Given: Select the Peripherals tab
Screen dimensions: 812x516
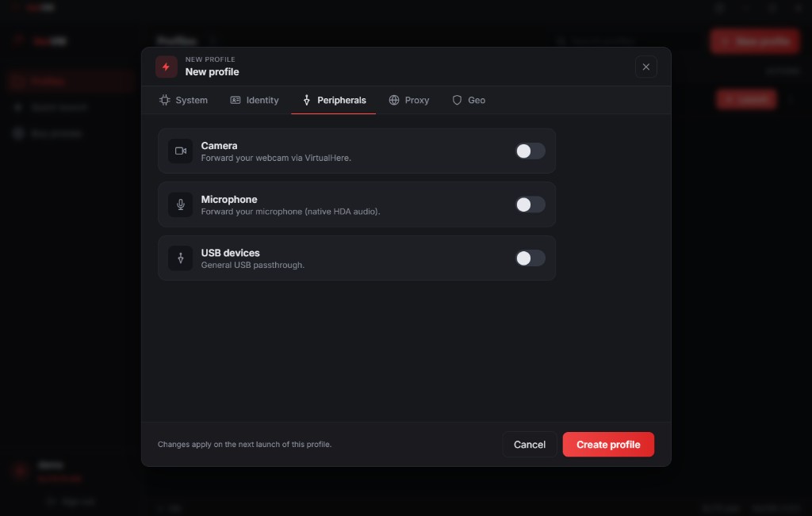Looking at the screenshot, I should (x=334, y=100).
